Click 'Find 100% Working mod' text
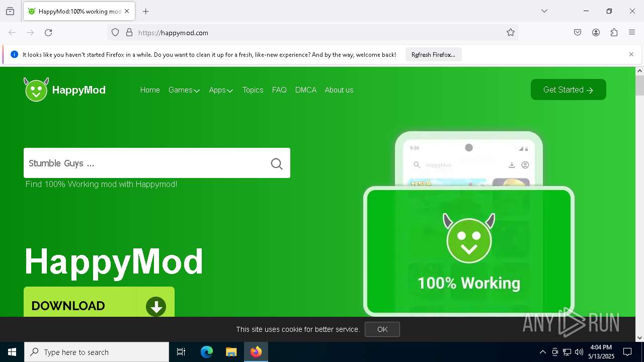Image resolution: width=644 pixels, height=362 pixels. point(102,184)
